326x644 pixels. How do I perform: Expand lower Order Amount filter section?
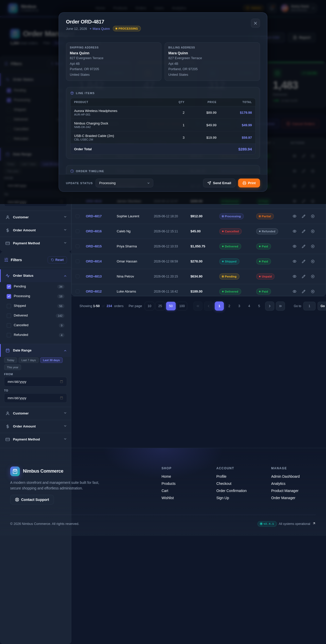(36, 426)
